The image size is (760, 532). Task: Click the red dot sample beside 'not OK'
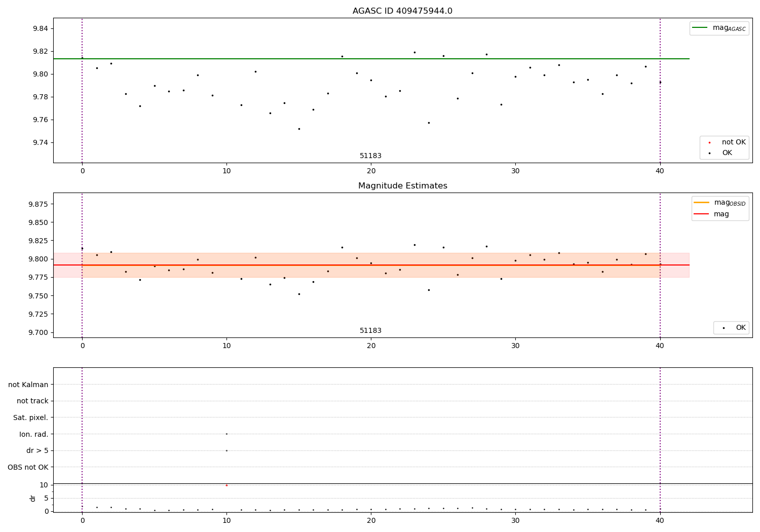[x=709, y=143]
